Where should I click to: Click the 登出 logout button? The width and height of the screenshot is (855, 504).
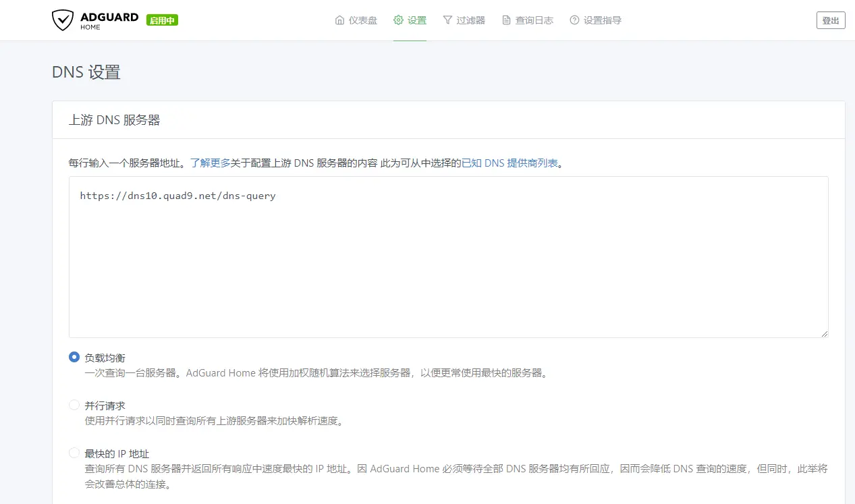(x=831, y=20)
